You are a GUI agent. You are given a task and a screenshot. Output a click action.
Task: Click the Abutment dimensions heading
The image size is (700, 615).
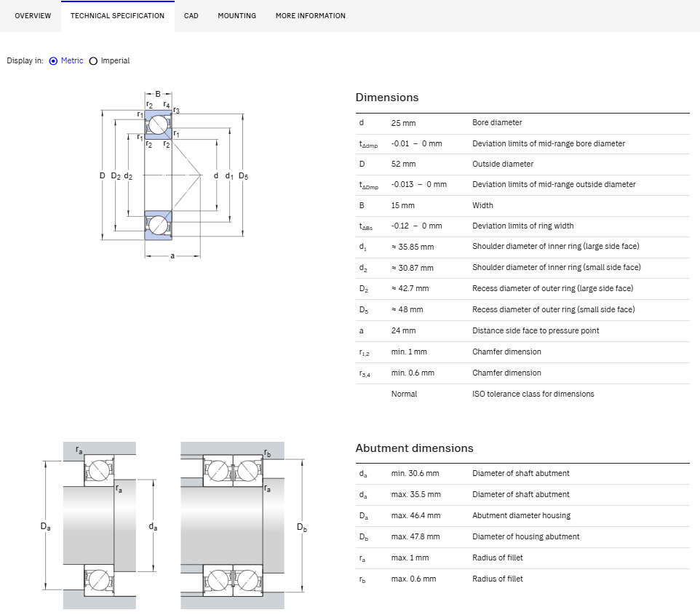pyautogui.click(x=414, y=448)
